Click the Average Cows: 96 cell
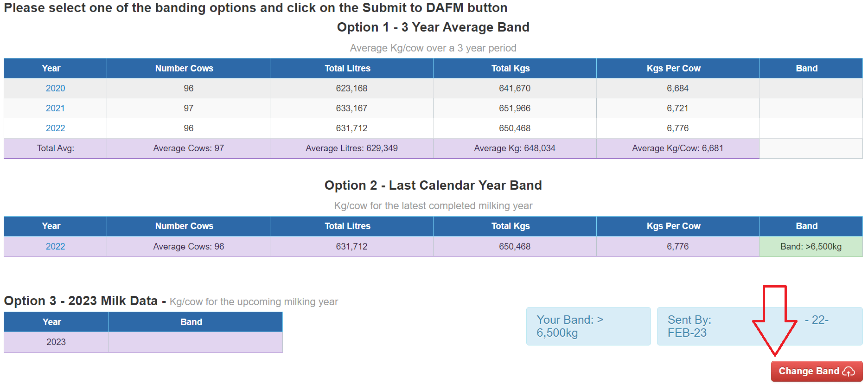 [x=188, y=246]
